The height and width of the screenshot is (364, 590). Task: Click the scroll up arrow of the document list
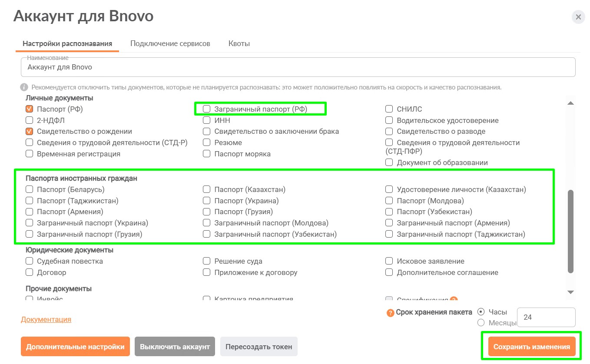[x=571, y=103]
